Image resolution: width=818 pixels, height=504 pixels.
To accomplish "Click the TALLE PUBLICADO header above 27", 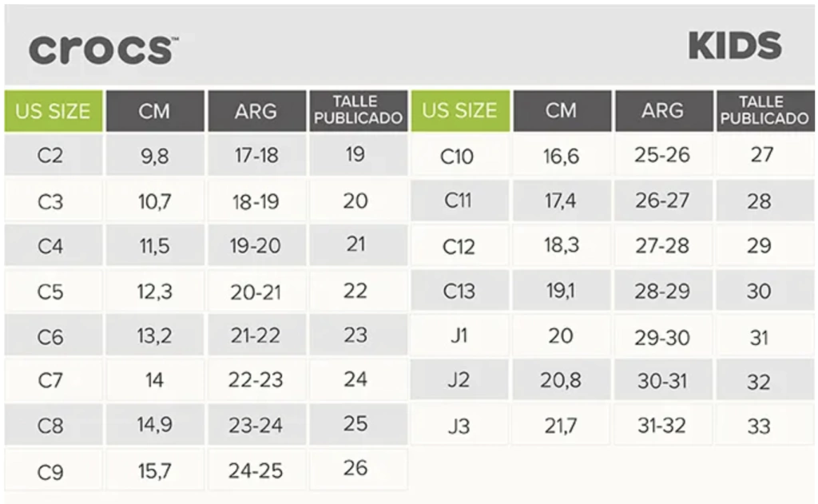I will (763, 111).
